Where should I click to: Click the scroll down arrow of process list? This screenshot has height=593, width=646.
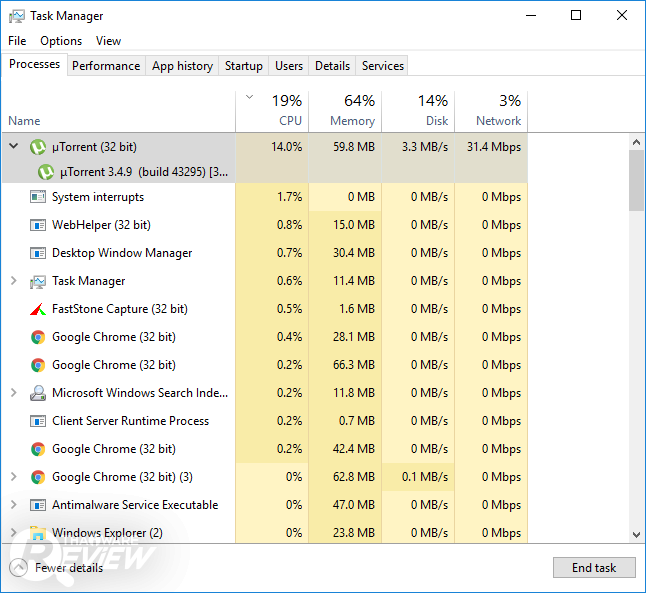(x=636, y=535)
